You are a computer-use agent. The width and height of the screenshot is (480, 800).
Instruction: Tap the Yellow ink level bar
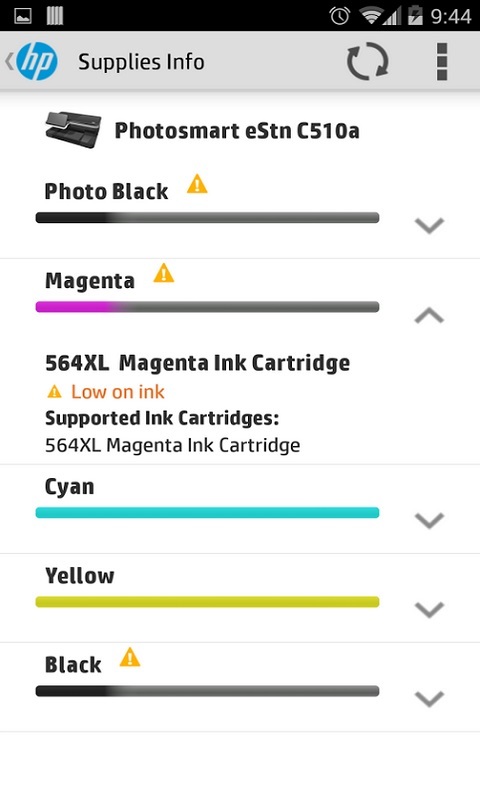(207, 602)
